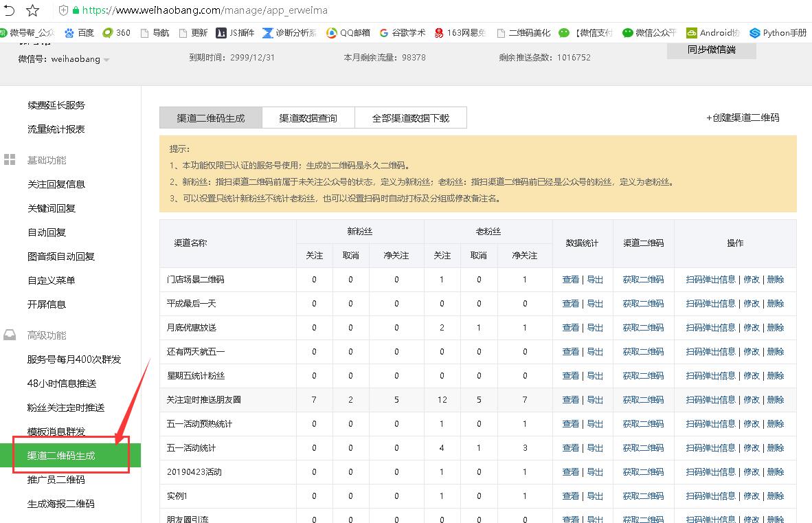The height and width of the screenshot is (523, 812).
Task: Click the 到期时间 2999/12/31 text
Action: (232, 58)
